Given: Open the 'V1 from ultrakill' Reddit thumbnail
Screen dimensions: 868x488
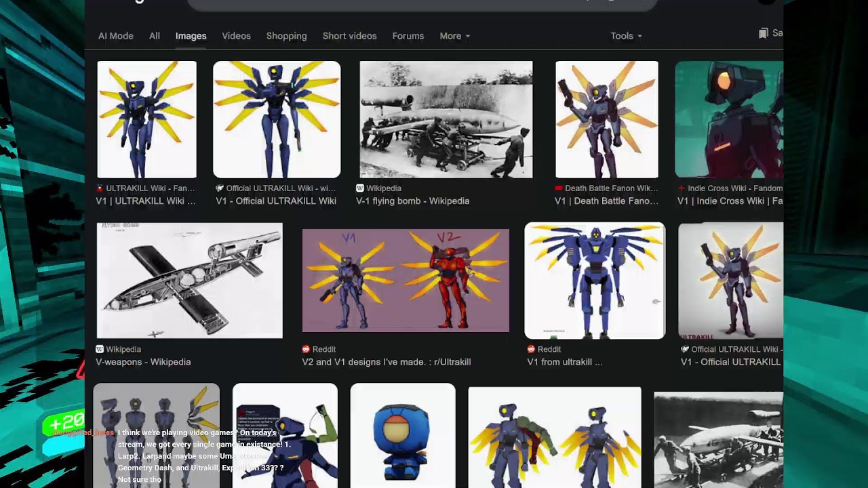Looking at the screenshot, I should [x=595, y=281].
